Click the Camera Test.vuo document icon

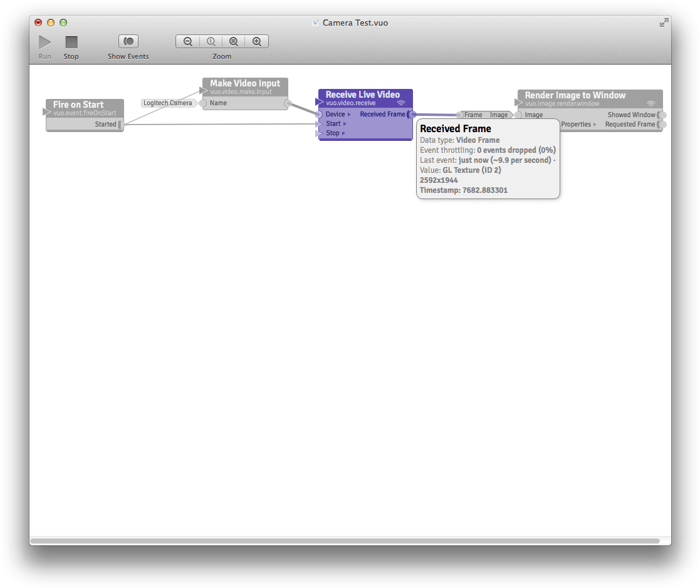[315, 23]
